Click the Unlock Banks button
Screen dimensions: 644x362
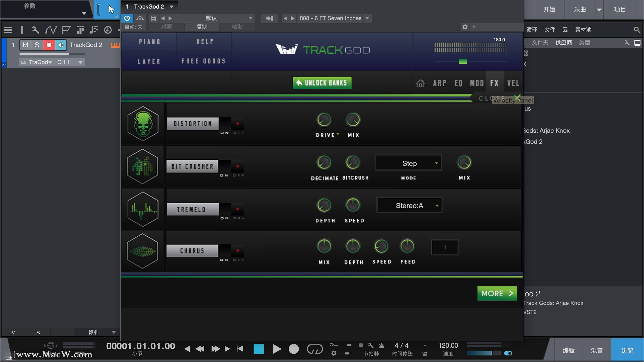(x=322, y=83)
